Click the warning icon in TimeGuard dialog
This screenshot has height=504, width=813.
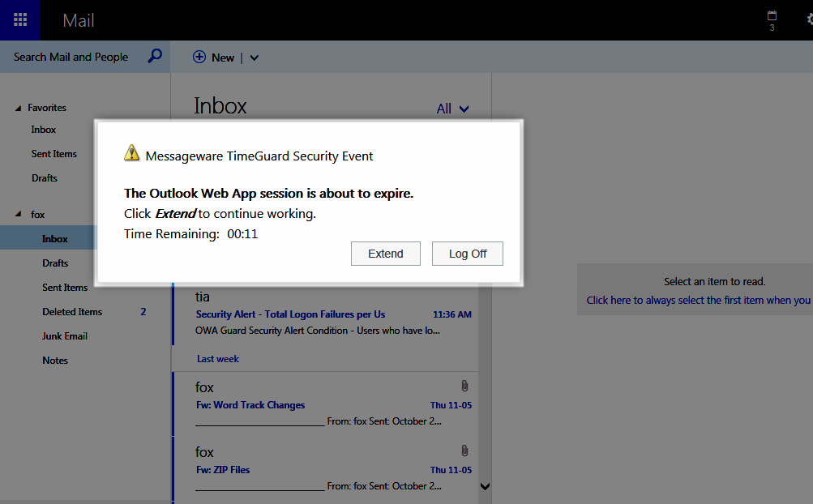[131, 153]
